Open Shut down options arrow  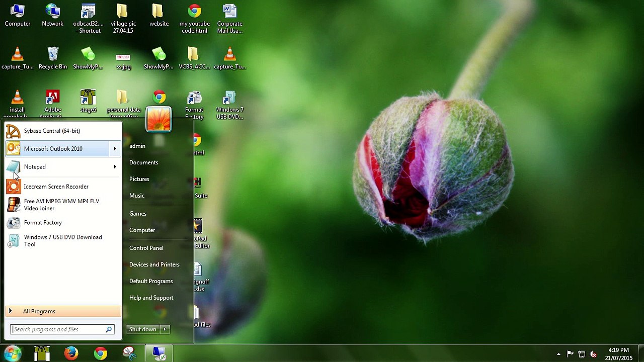tap(165, 329)
